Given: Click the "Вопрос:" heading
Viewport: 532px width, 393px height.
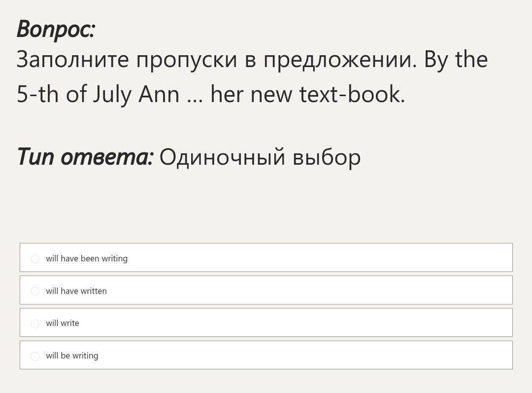Looking at the screenshot, I should [56, 29].
